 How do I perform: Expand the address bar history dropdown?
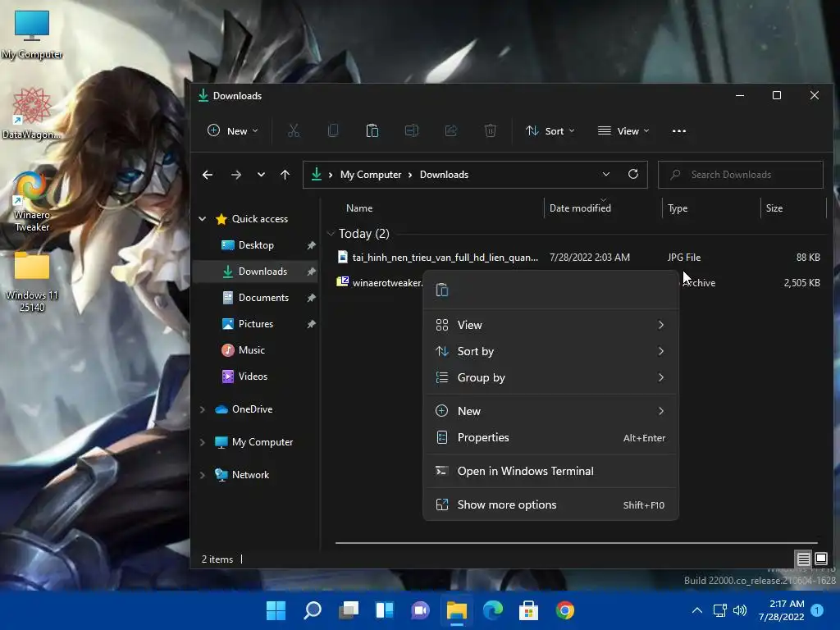click(x=606, y=174)
